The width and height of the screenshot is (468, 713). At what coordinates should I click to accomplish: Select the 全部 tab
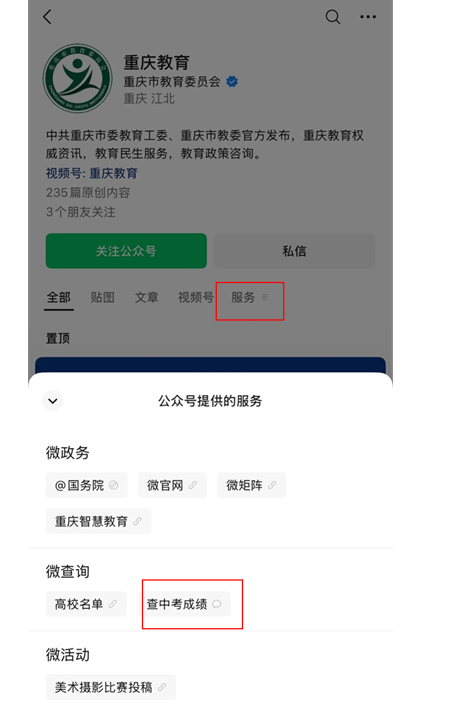(59, 297)
